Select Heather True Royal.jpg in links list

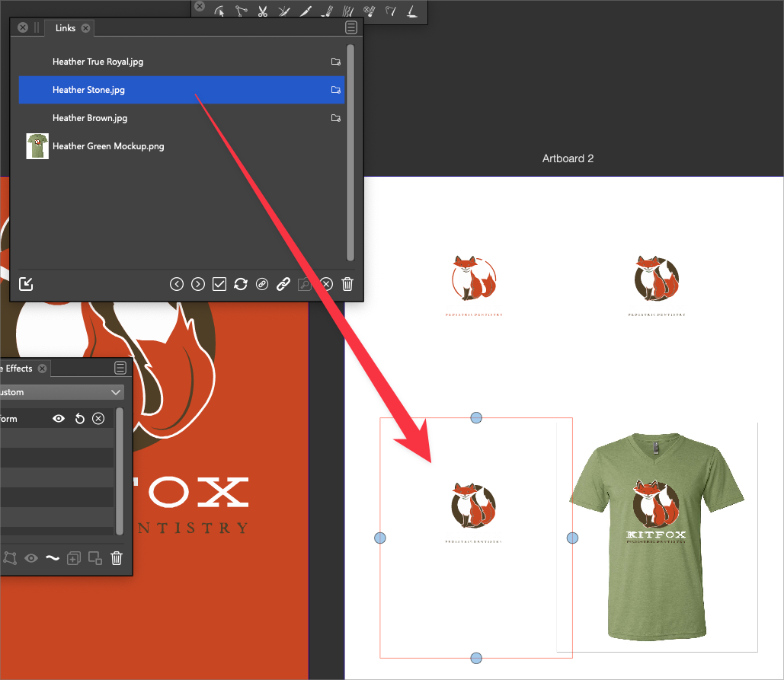(98, 62)
